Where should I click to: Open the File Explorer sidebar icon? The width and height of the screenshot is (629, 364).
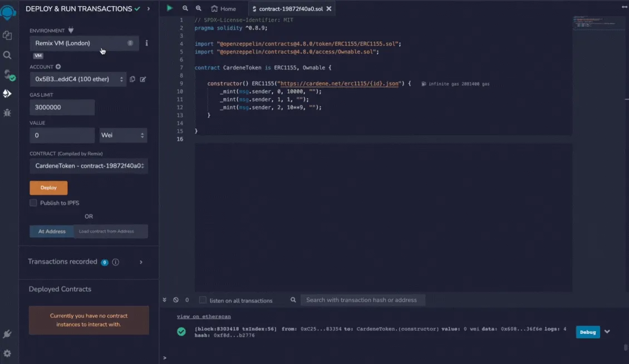coord(7,35)
